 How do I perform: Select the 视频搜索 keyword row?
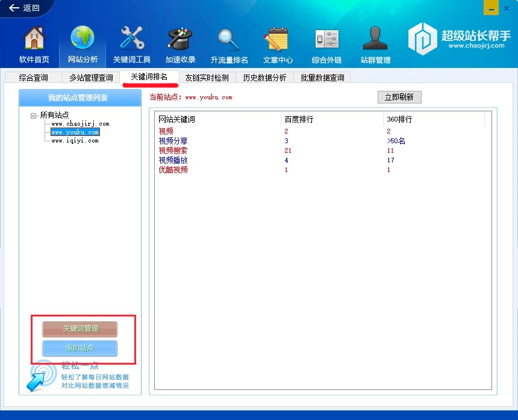[323, 150]
